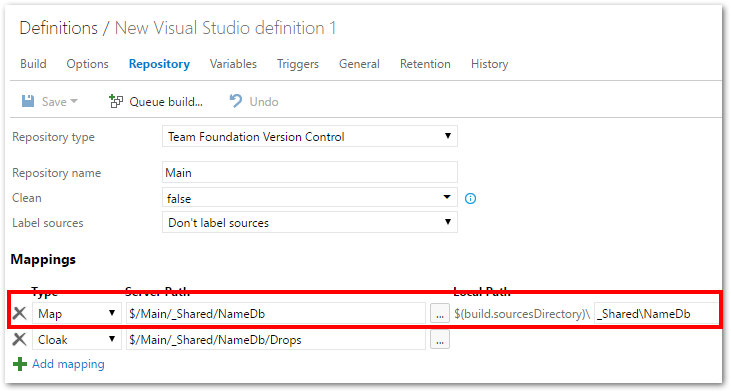Edit server path $/Main/_Shared/NameDb field
Screen dimensions: 731x392
tap(276, 313)
